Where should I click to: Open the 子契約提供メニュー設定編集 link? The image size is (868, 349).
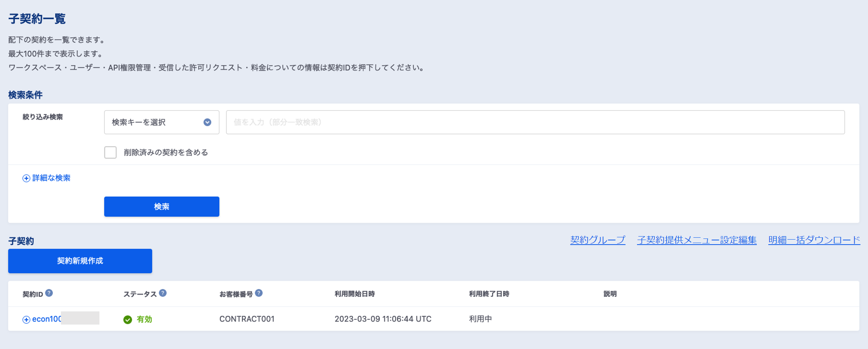click(x=697, y=240)
